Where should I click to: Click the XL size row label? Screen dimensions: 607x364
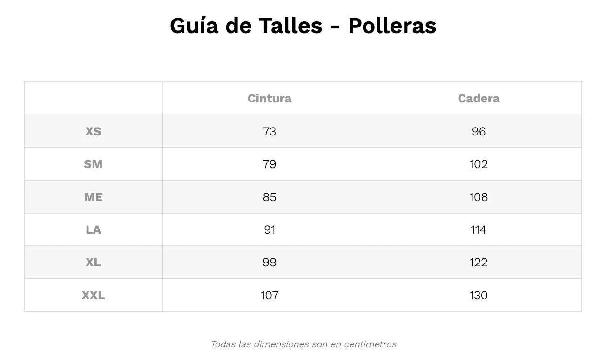[93, 263]
